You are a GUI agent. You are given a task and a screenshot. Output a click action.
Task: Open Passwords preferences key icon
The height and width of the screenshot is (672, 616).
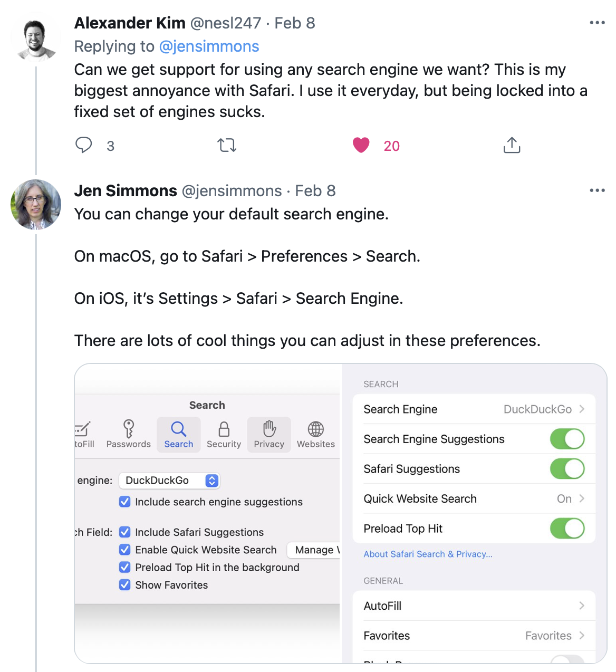point(129,428)
